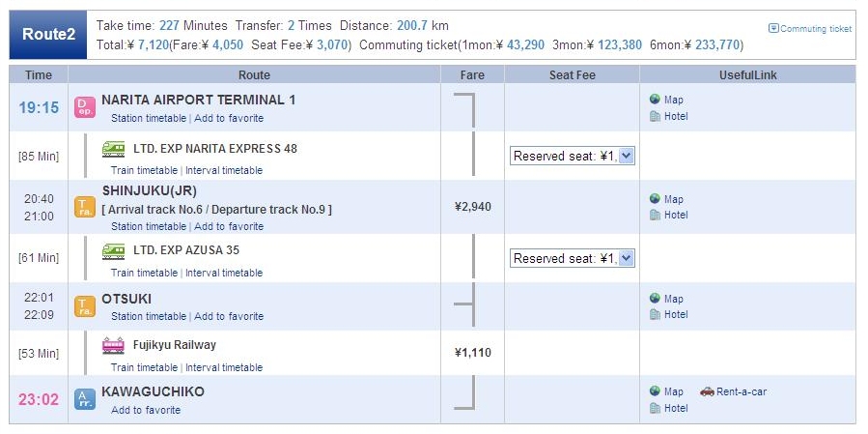The height and width of the screenshot is (434, 868).
Task: Click the green Narita Express train icon
Action: [114, 149]
